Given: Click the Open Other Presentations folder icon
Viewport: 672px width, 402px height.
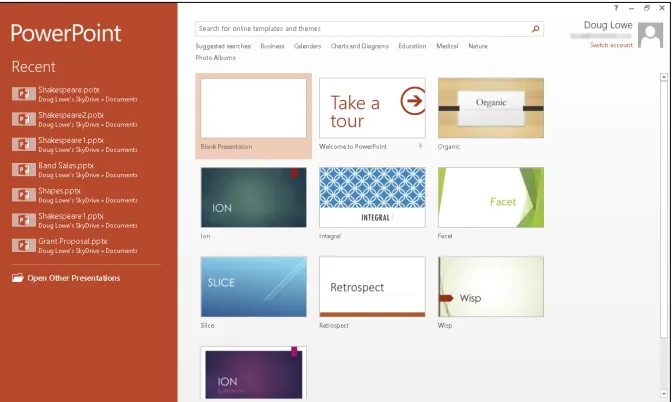Looking at the screenshot, I should point(18,278).
